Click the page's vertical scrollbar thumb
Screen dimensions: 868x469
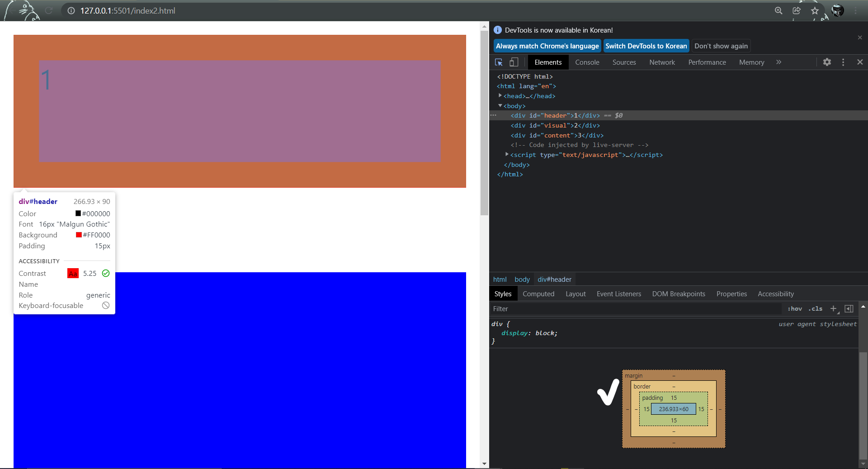click(484, 122)
